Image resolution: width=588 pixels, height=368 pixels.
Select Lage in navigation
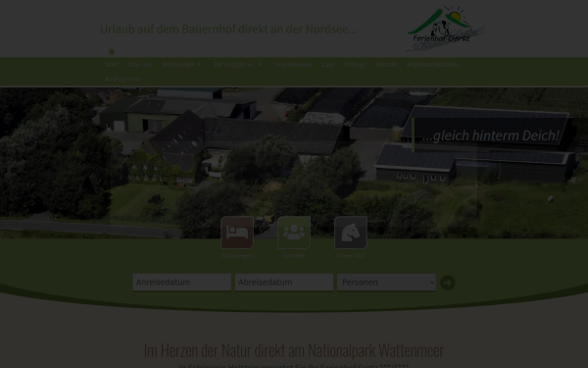[328, 64]
